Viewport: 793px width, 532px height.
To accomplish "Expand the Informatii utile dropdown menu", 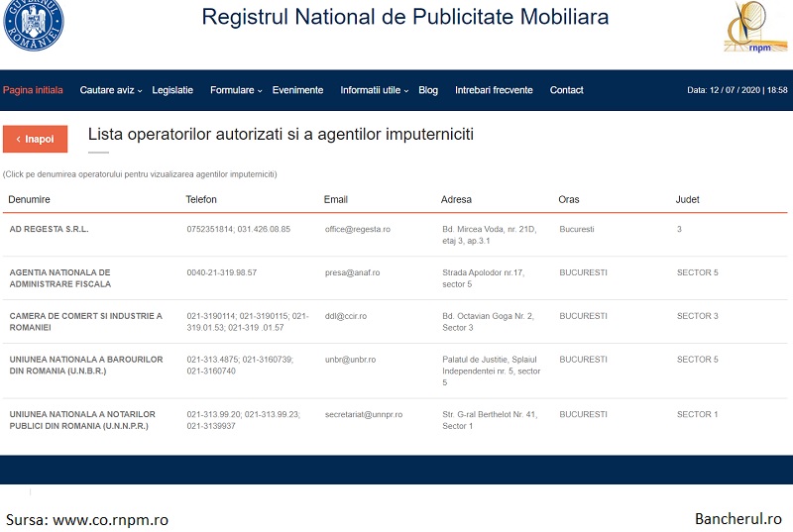I will (375, 90).
